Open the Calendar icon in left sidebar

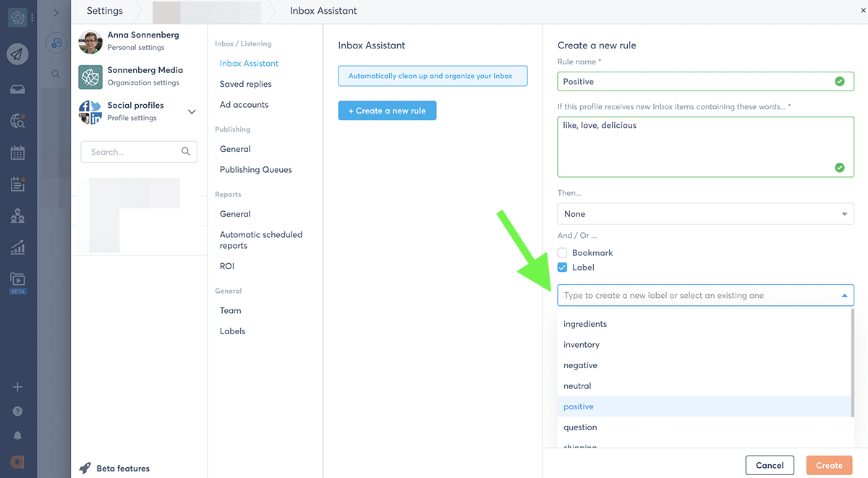(x=18, y=153)
